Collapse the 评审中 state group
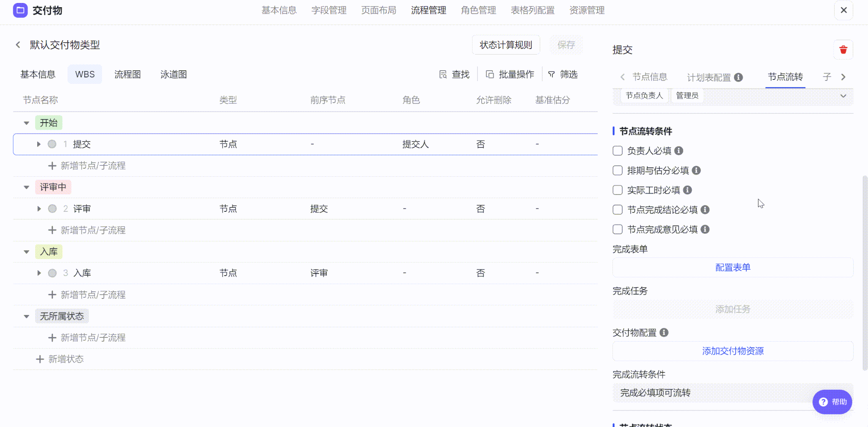This screenshot has width=868, height=427. point(26,187)
